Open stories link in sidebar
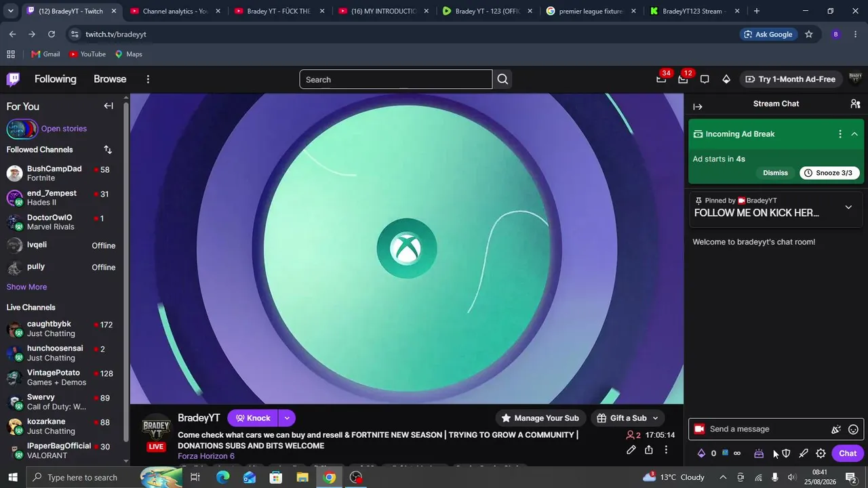 pos(64,129)
